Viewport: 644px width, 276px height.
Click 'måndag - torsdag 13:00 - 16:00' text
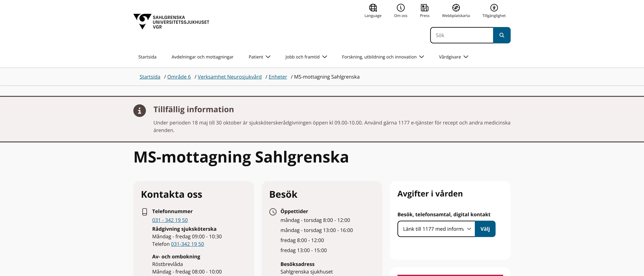pyautogui.click(x=316, y=230)
